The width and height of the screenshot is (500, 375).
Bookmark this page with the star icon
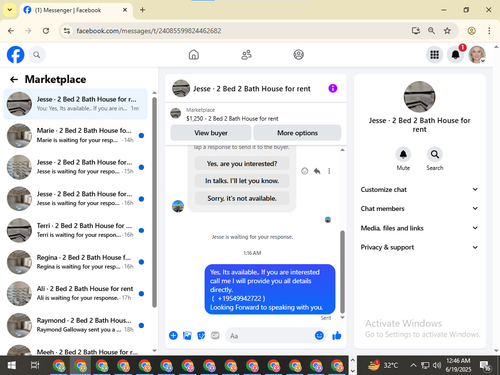click(447, 31)
